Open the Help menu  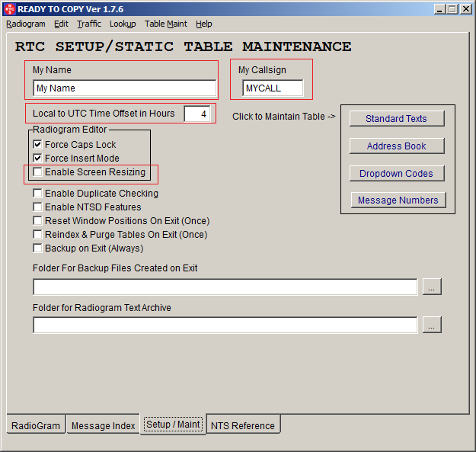[203, 24]
